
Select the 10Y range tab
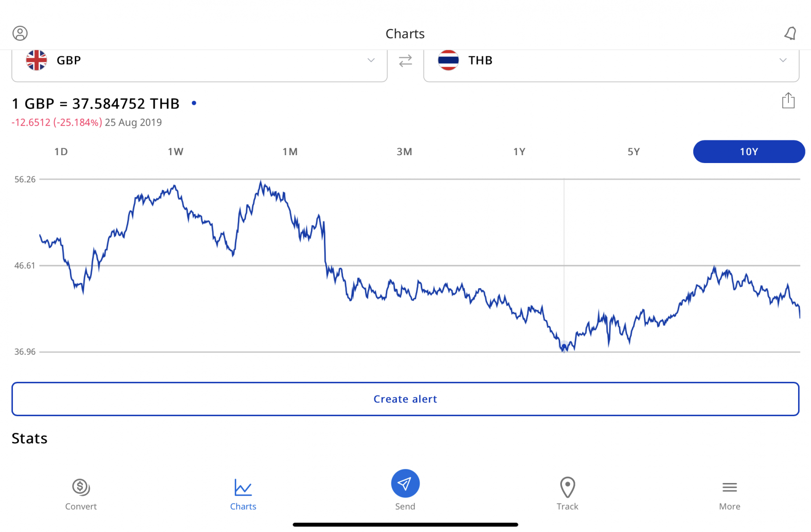click(x=749, y=151)
